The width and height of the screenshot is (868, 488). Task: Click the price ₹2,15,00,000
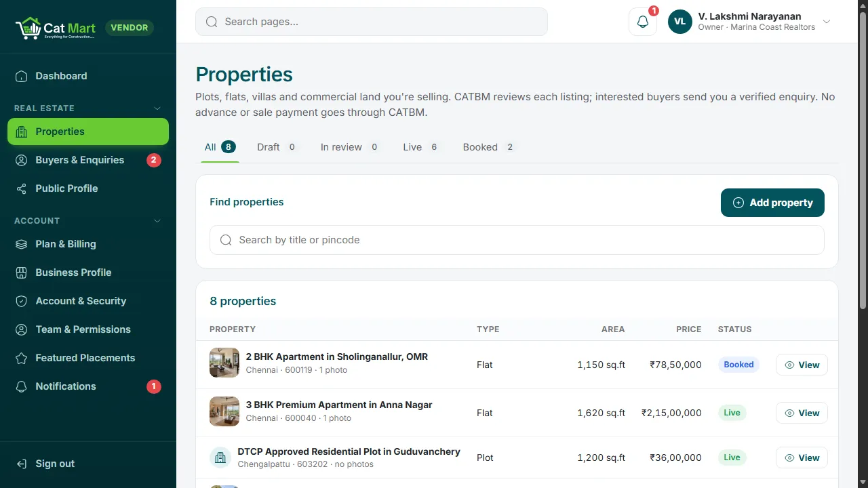[x=671, y=413]
